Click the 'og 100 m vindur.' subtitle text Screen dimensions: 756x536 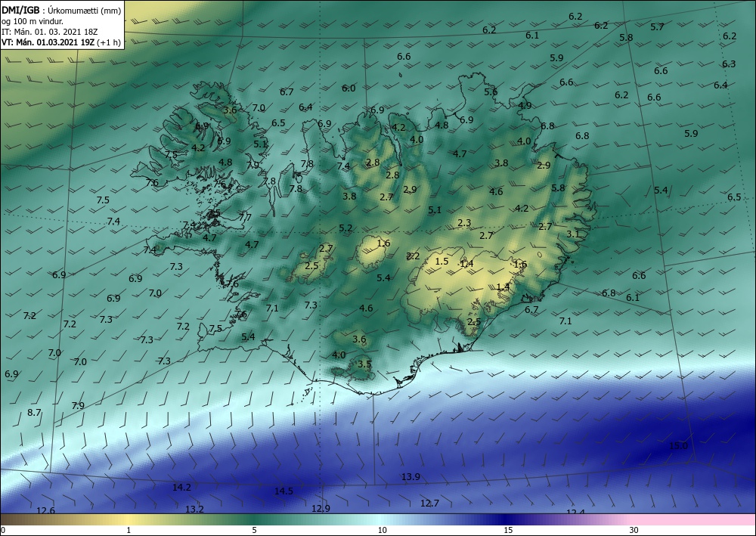click(x=33, y=20)
